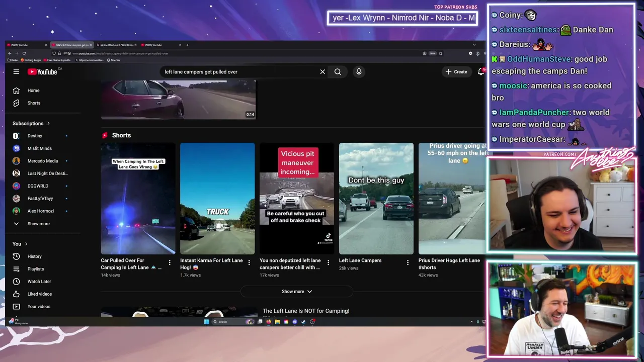Open the notifications bell
The width and height of the screenshot is (644, 362).
481,72
